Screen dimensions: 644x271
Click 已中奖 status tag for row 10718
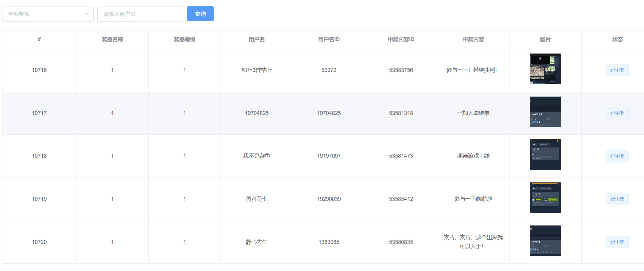[x=617, y=156]
